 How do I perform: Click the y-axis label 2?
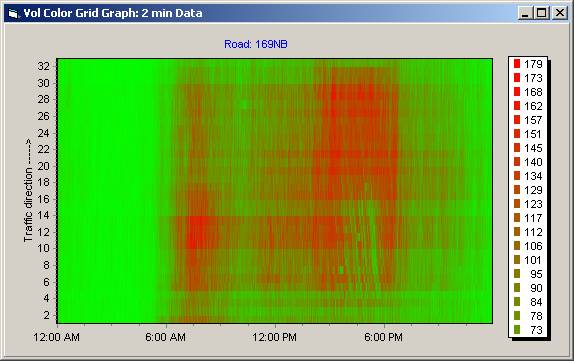click(46, 315)
